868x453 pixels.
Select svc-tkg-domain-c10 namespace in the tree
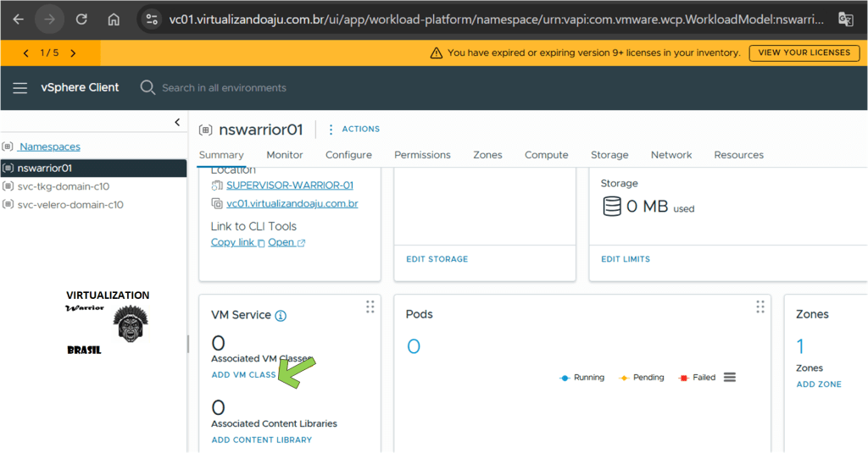64,186
